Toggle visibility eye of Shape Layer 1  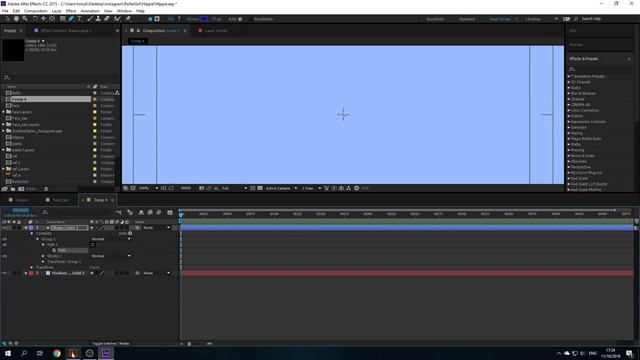point(4,228)
